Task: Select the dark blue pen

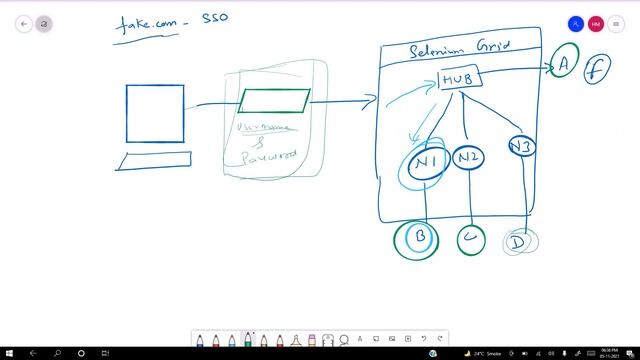Action: click(x=200, y=340)
